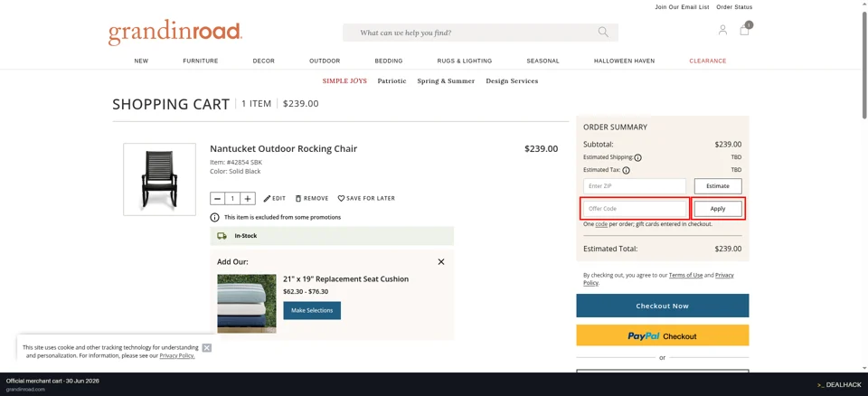Click the search magnifier icon
The width and height of the screenshot is (868, 396).
603,33
